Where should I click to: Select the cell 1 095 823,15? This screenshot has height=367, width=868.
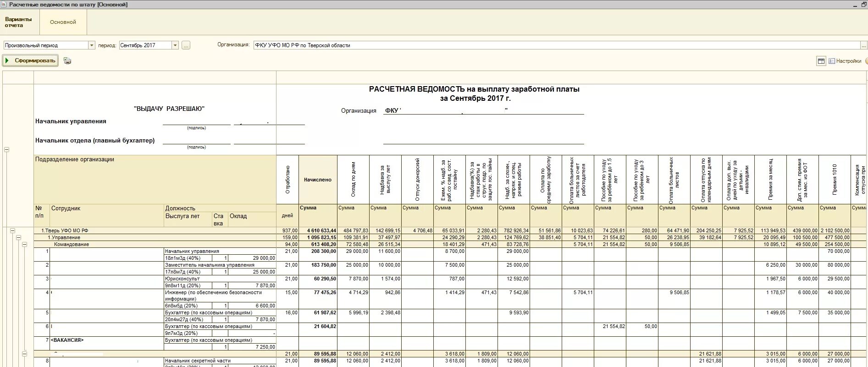click(318, 237)
